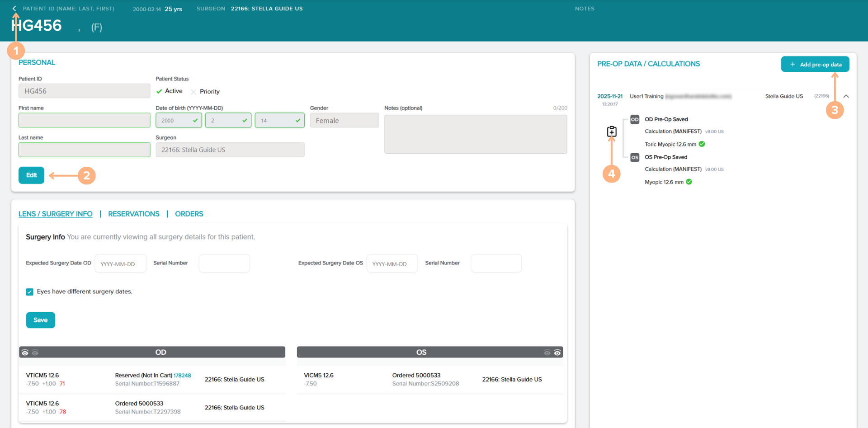
Task: Click the OS eye badge in pre-op list
Action: click(635, 157)
